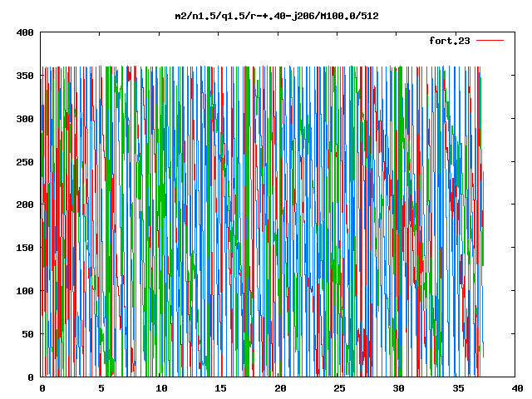Click y-axis label 300

pos(25,119)
